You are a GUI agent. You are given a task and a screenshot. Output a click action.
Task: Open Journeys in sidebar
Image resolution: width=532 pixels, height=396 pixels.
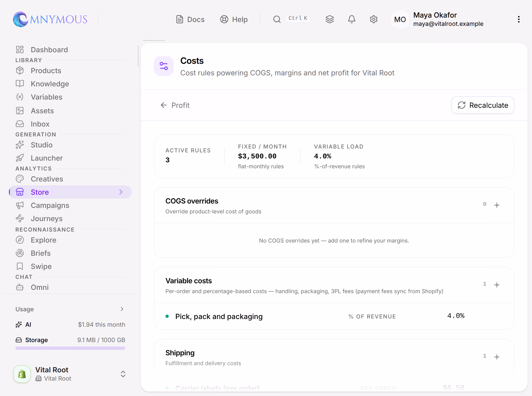[x=70, y=218]
